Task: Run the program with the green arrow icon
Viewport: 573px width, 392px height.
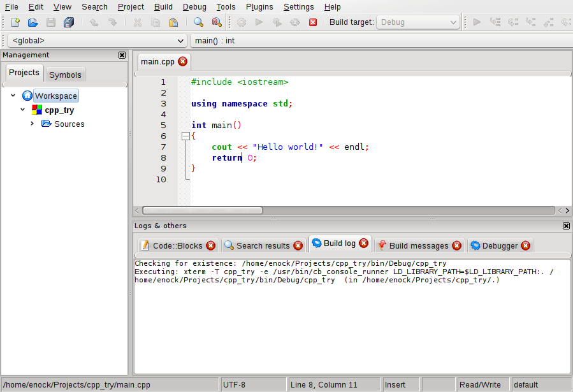Action: (259, 22)
